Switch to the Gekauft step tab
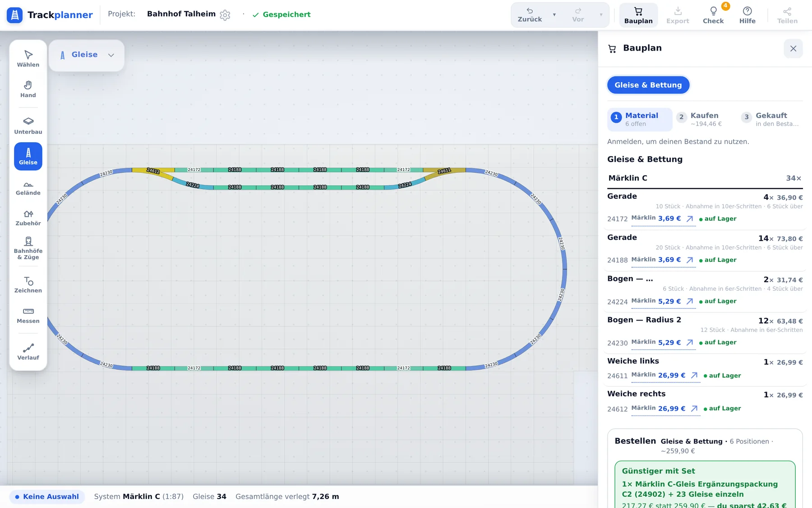The height and width of the screenshot is (508, 812). tap(771, 119)
